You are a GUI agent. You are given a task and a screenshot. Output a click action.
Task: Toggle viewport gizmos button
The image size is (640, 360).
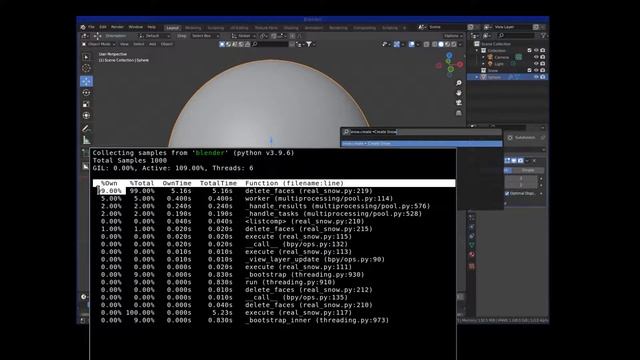coord(397,44)
